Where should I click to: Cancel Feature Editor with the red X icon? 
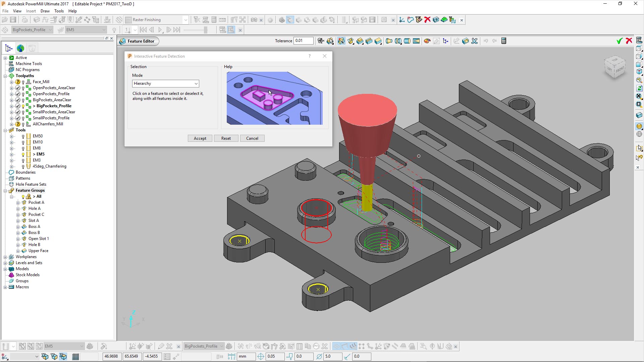point(629,41)
